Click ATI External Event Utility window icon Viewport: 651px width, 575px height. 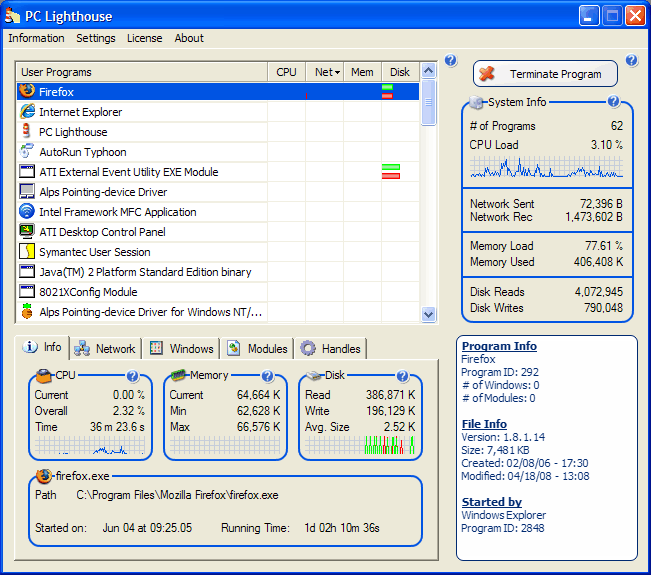27,171
